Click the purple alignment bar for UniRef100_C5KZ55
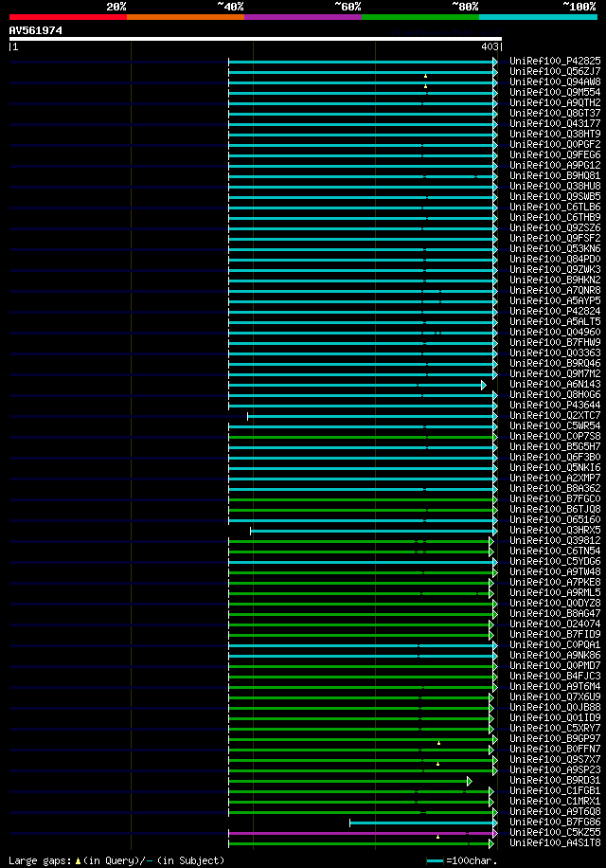The image size is (606, 868). tap(361, 833)
